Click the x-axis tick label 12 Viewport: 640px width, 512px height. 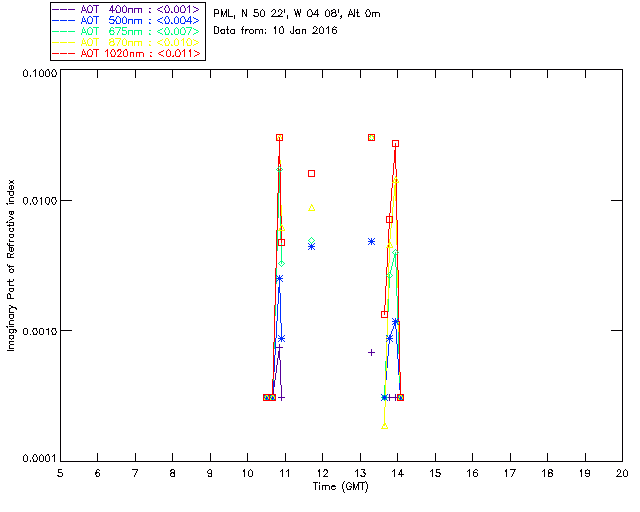[322, 473]
